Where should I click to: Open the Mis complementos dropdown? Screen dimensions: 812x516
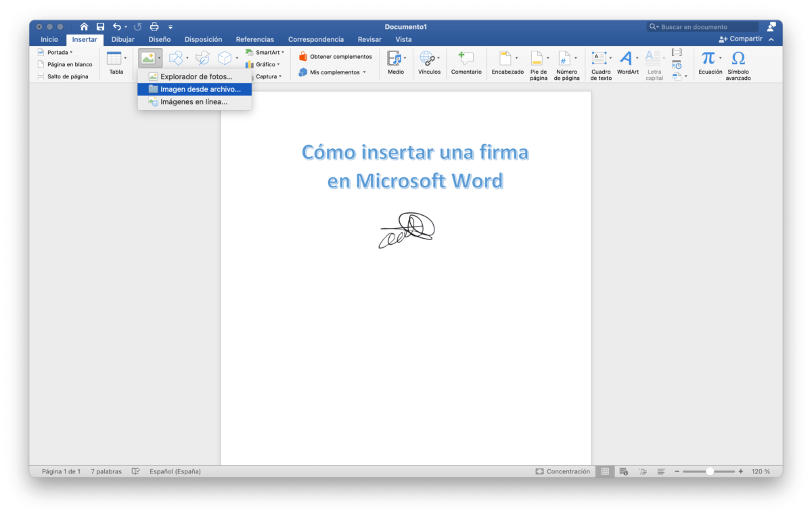click(364, 72)
